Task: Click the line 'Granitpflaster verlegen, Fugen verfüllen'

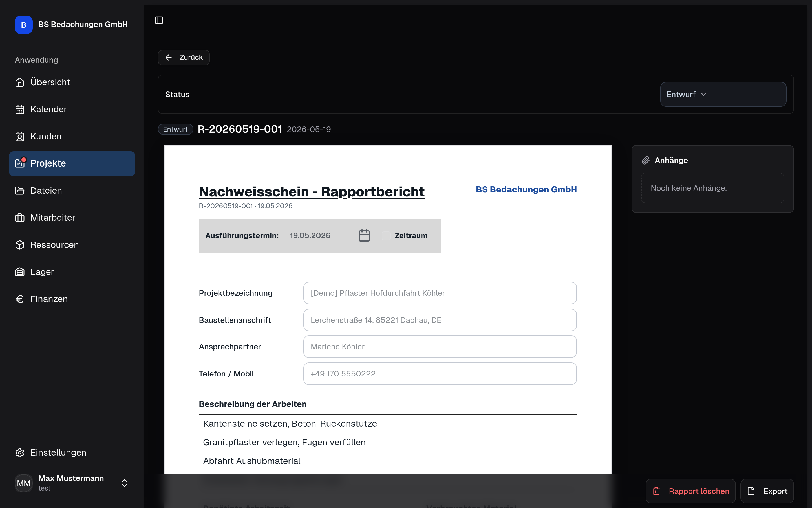Action: click(388, 443)
